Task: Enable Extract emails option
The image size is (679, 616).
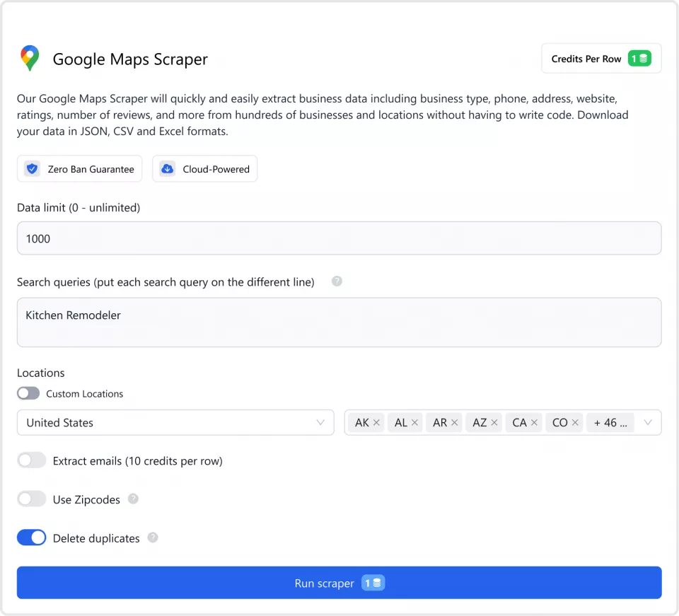Action: (31, 460)
